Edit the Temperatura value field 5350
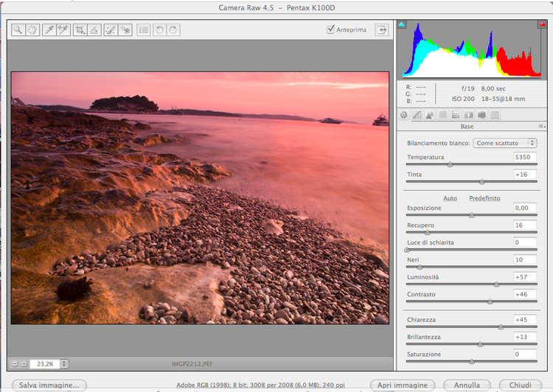The image size is (553, 392). pyautogui.click(x=525, y=157)
